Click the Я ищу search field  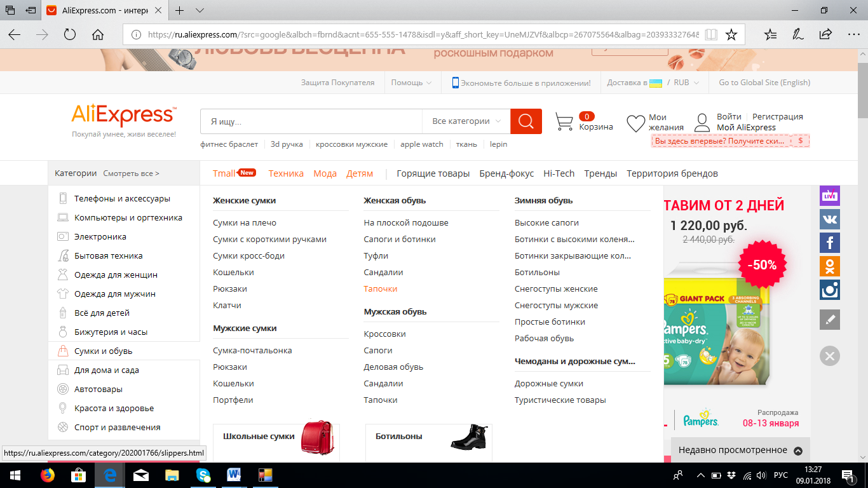point(311,121)
